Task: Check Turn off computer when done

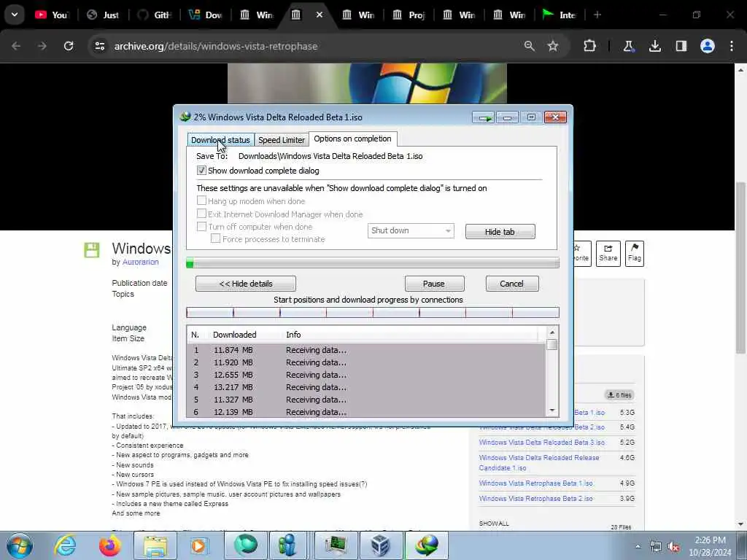Action: tap(201, 227)
